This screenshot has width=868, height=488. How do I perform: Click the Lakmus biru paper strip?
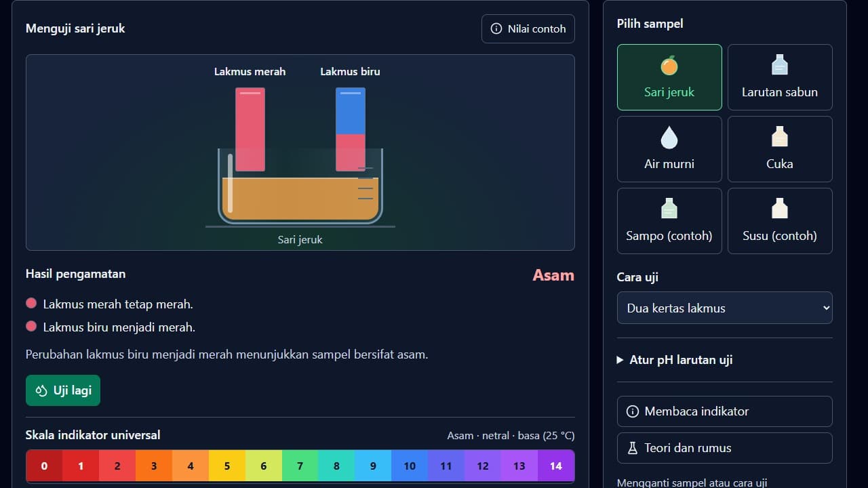351,129
